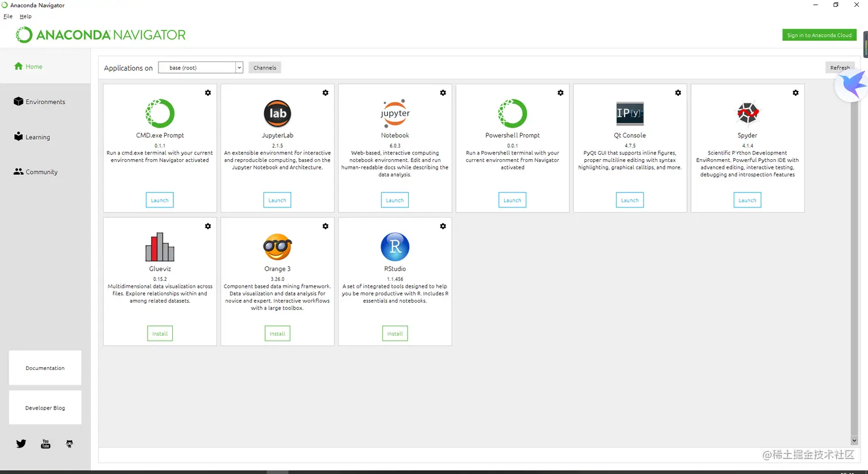Launch JupyterLab

[x=277, y=200]
